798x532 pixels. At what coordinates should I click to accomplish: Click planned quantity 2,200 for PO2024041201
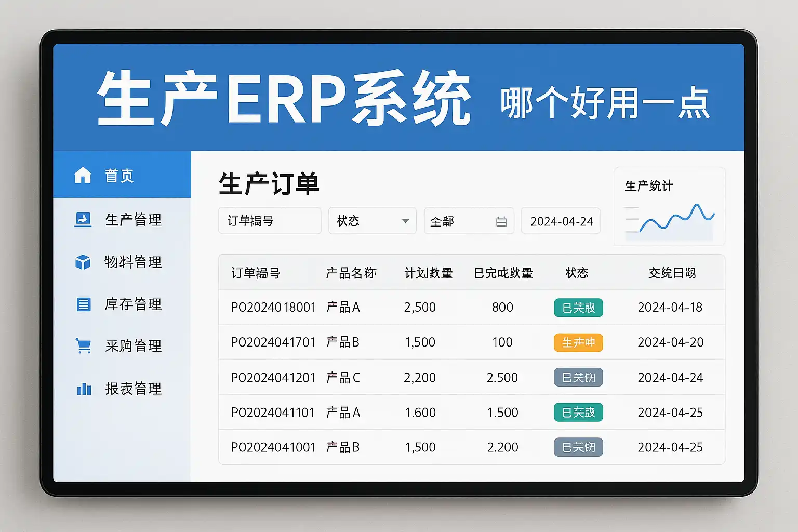pos(420,377)
